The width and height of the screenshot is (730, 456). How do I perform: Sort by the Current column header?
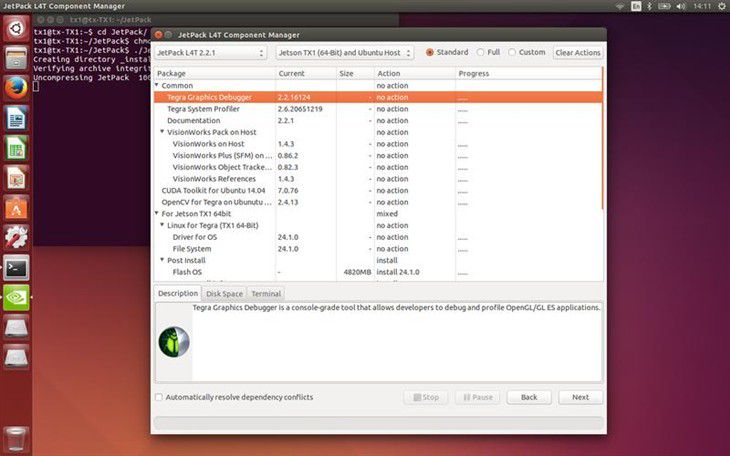point(306,73)
